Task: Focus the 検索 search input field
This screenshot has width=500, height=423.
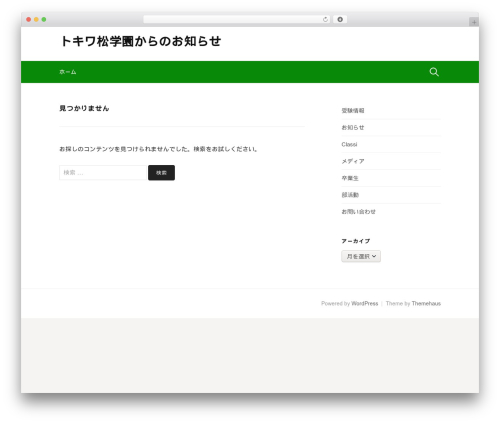Action: pyautogui.click(x=103, y=173)
